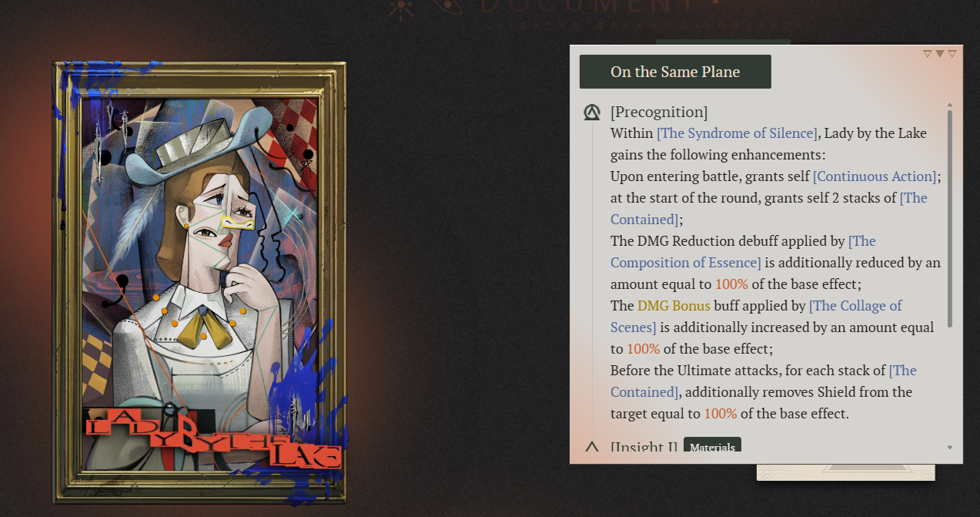Click the scrollbar down arrow in panel
The height and width of the screenshot is (517, 980).
950,448
